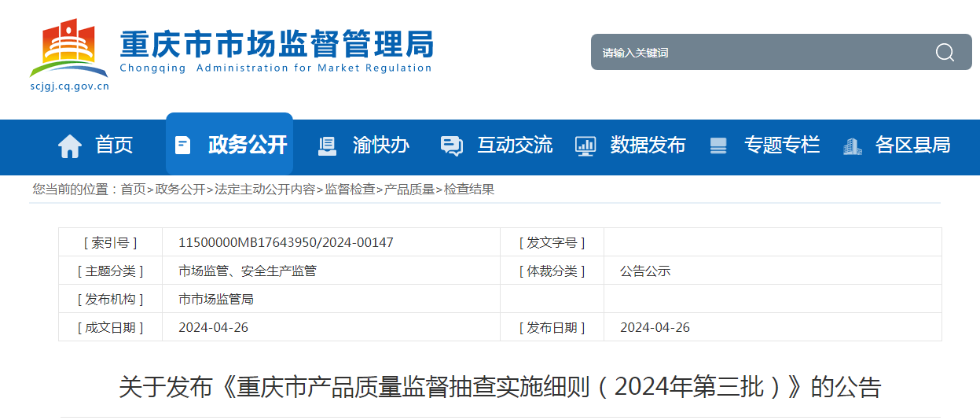Follow the 首页 breadcrumb link

point(133,190)
